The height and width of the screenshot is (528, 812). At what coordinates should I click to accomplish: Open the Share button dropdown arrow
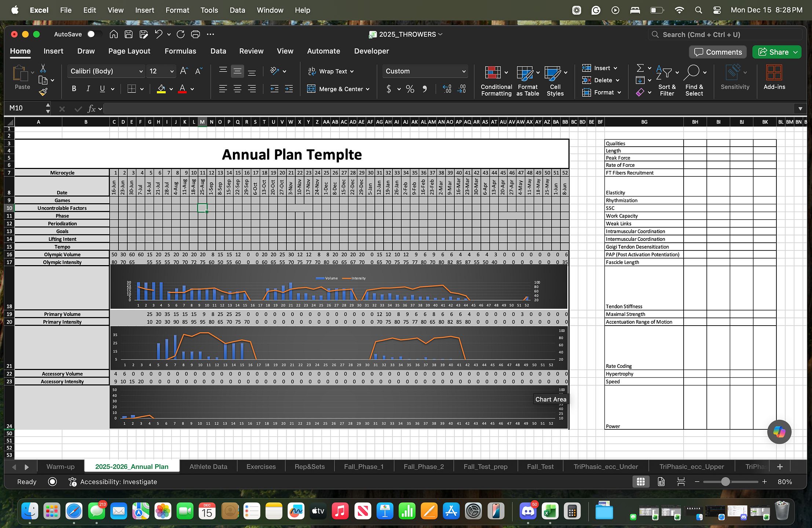coord(795,52)
